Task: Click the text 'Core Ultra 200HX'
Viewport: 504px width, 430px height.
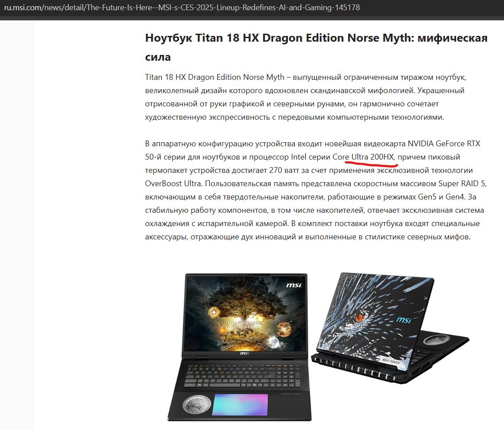Action: coord(363,157)
